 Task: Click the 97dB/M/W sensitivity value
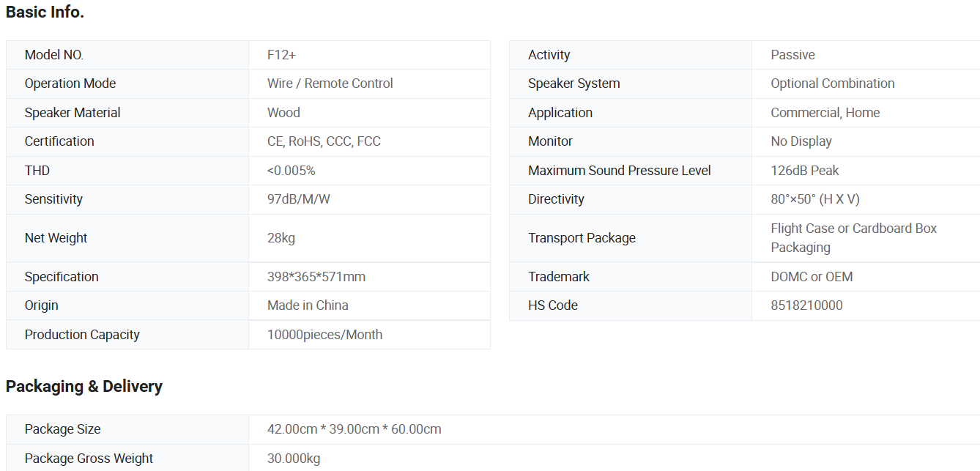(299, 199)
